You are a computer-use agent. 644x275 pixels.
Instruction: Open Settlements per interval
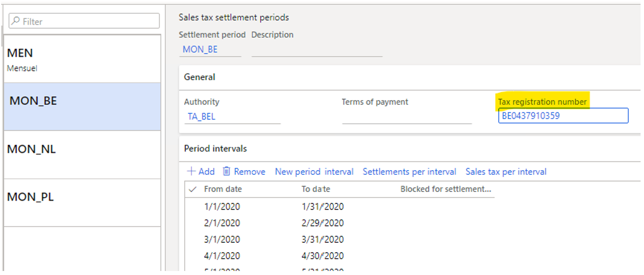pyautogui.click(x=410, y=172)
